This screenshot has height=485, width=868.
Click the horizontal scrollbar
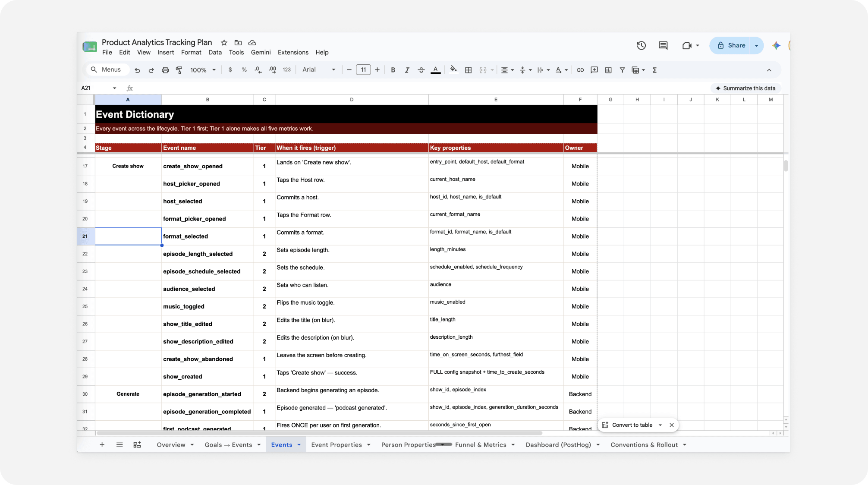pyautogui.click(x=319, y=433)
